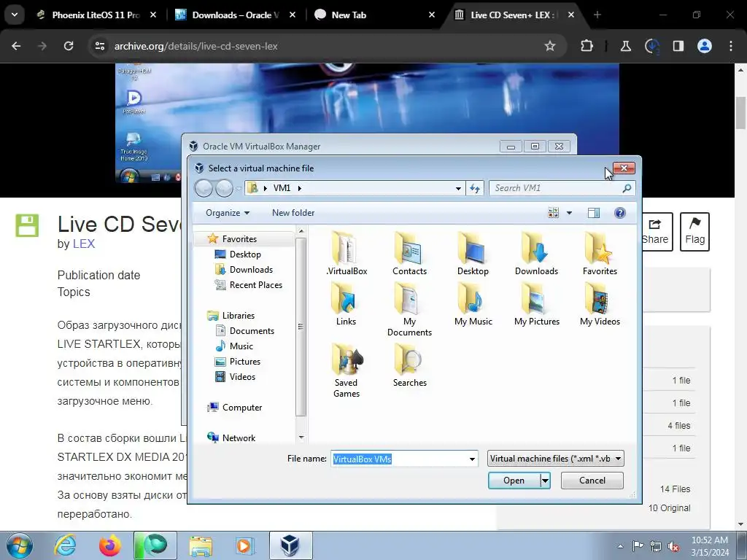Open the My Music folder
This screenshot has width=747, height=560.
473,304
